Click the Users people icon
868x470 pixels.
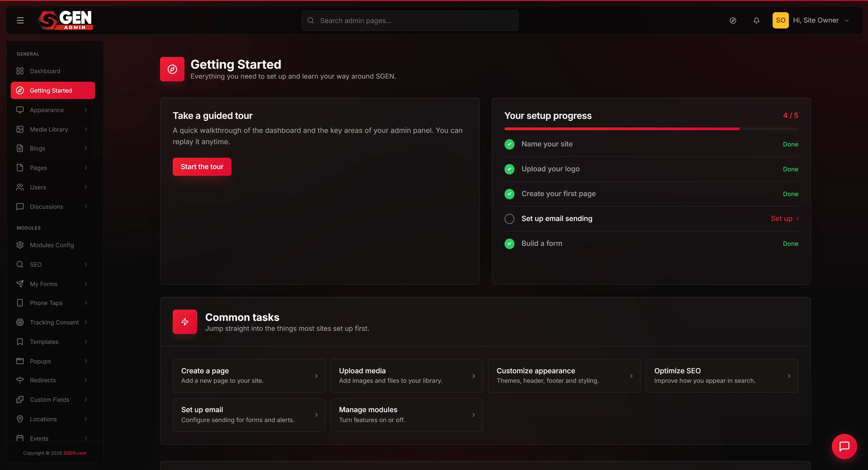point(20,187)
